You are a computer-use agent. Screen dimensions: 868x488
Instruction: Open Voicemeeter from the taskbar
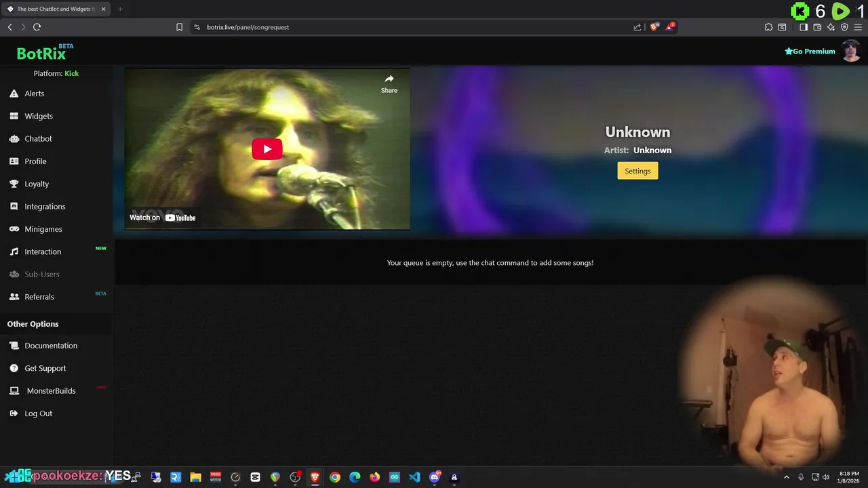(x=216, y=477)
